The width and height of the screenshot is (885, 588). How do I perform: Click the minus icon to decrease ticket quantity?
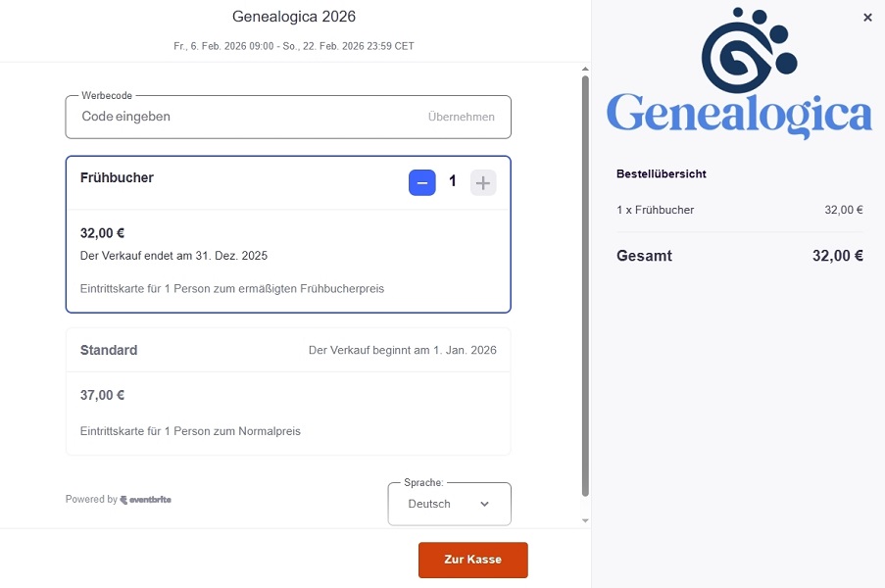[421, 182]
